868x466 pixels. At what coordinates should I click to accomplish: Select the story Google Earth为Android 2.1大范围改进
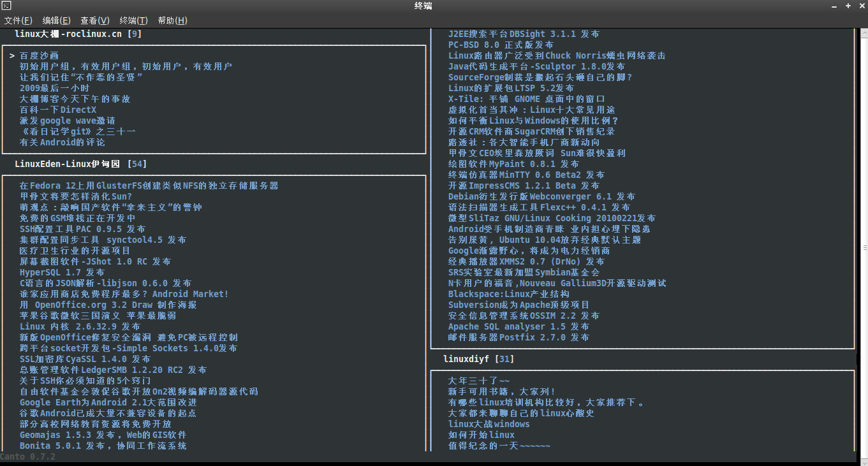coord(108,403)
